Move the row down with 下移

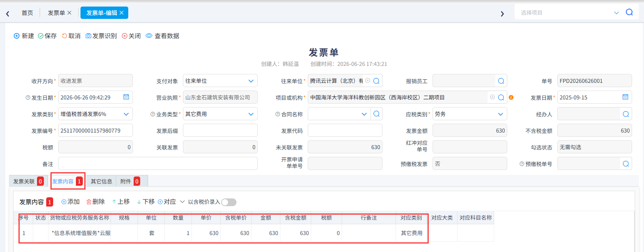click(146, 202)
